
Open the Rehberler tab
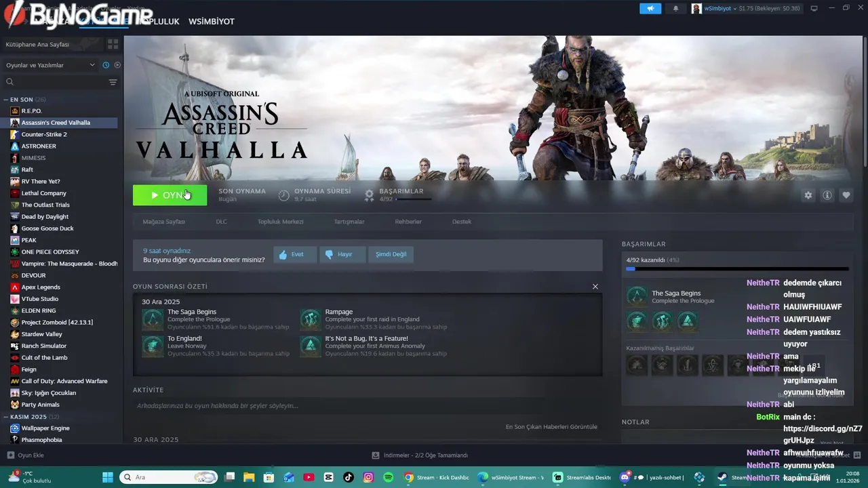(408, 222)
